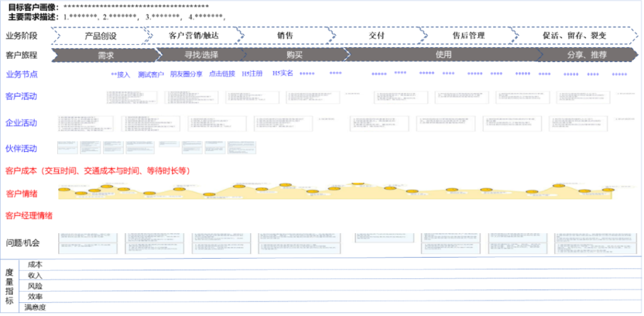The image size is (644, 316).
Task: Select the 促活、留存、裂变 stage
Action: [x=574, y=36]
